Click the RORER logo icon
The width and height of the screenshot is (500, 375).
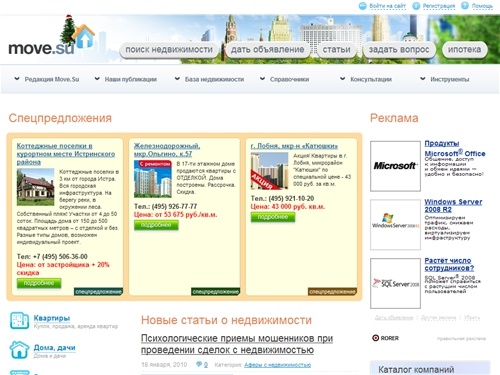point(376,338)
